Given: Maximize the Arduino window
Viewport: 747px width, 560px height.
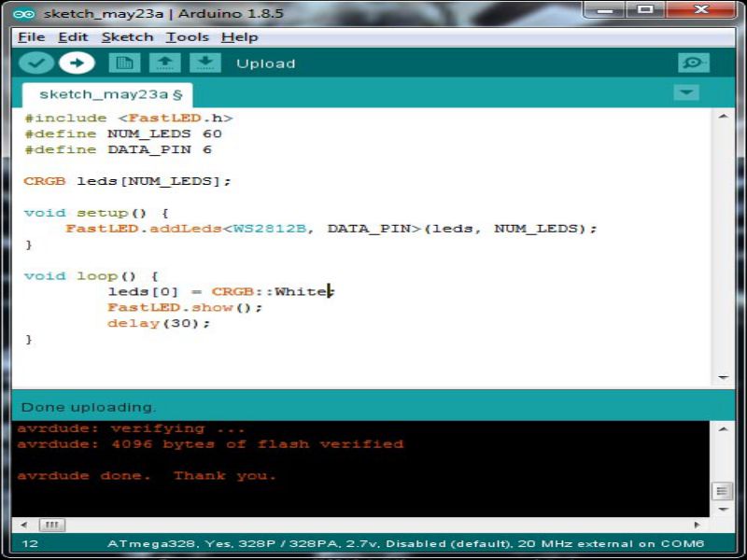Looking at the screenshot, I should point(645,9).
